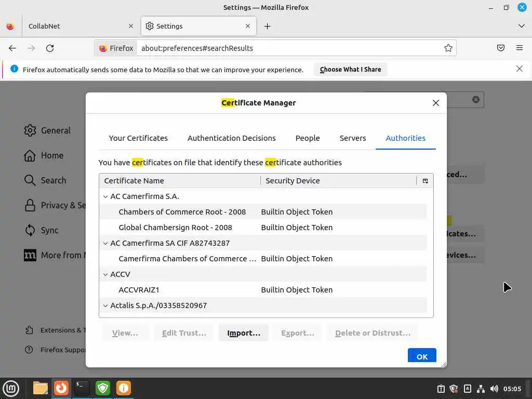Open More from Mozilla icon
The height and width of the screenshot is (399, 532).
[30, 255]
